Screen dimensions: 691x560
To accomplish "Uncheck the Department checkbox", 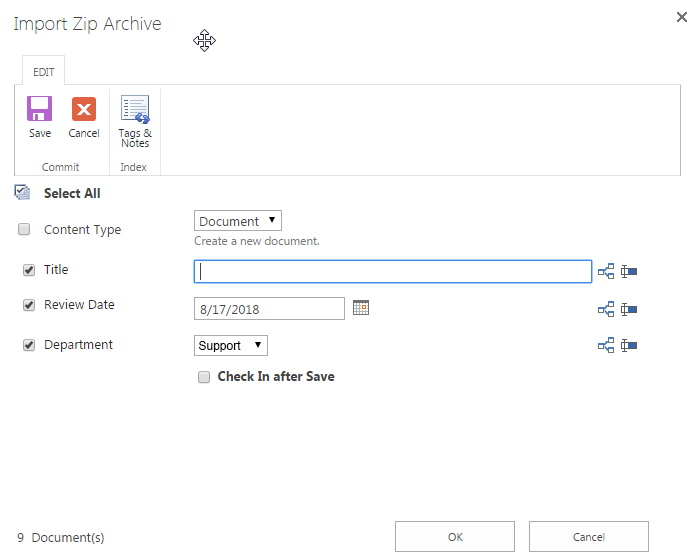I will [29, 345].
